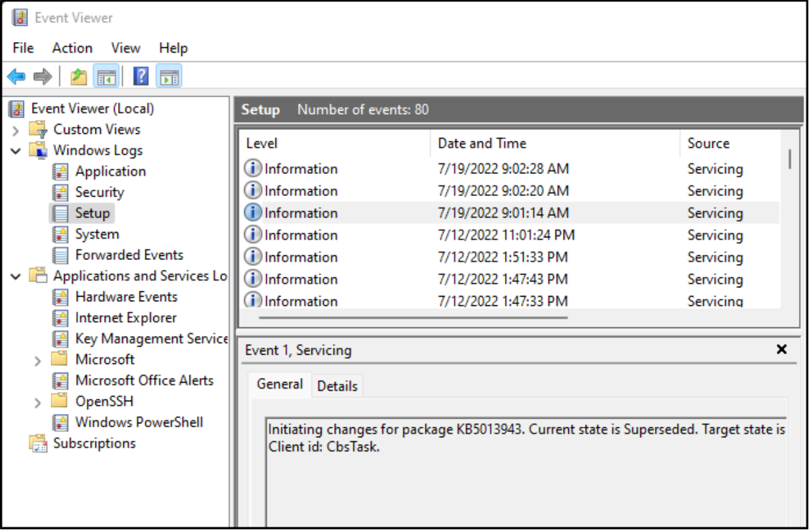Screen dimensions: 811x532
Task: Open the Action menu
Action: pos(73,48)
